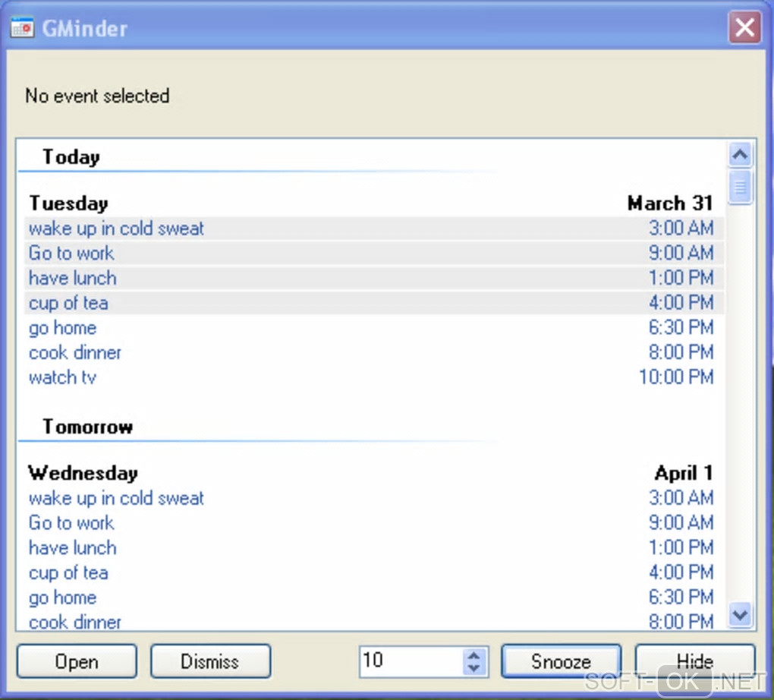The image size is (774, 700).
Task: Click the 'GMinder' window title text
Action: [85, 28]
